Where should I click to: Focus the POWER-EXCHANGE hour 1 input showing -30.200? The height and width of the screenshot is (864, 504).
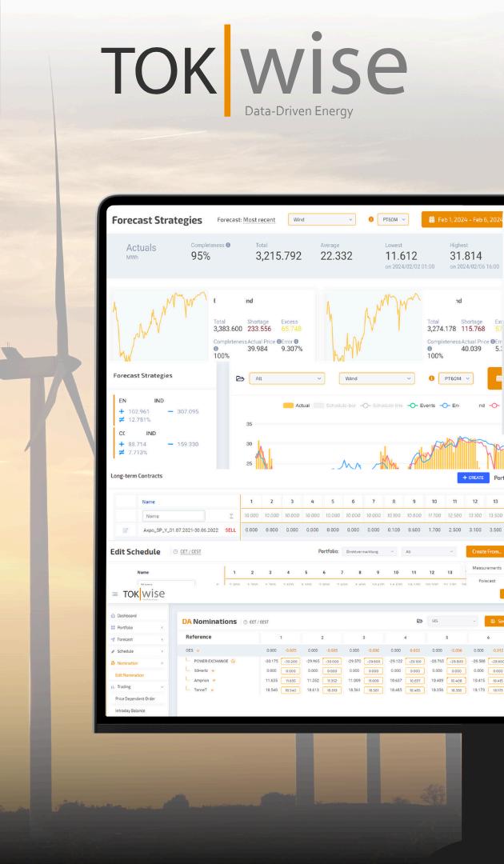[x=291, y=662]
